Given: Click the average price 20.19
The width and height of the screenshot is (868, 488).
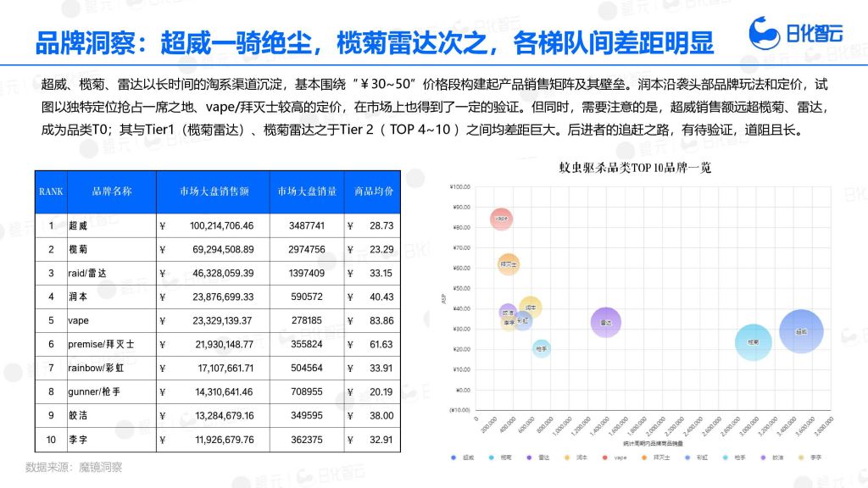Looking at the screenshot, I should coord(381,391).
